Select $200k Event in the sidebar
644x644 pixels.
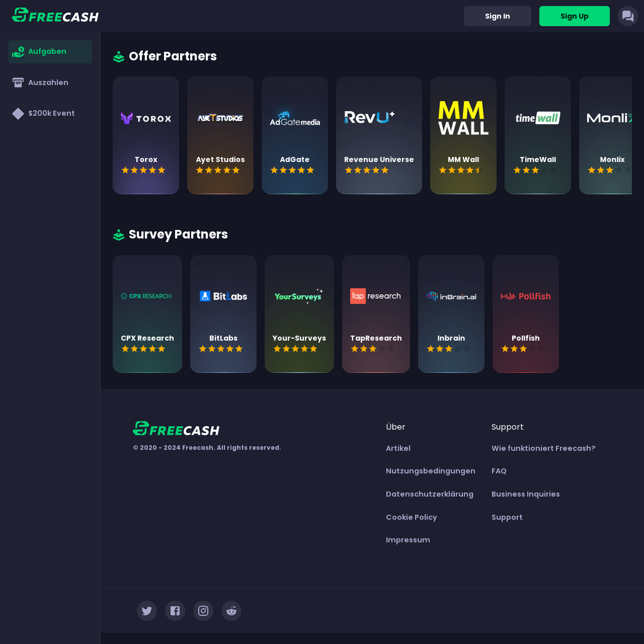[50, 113]
